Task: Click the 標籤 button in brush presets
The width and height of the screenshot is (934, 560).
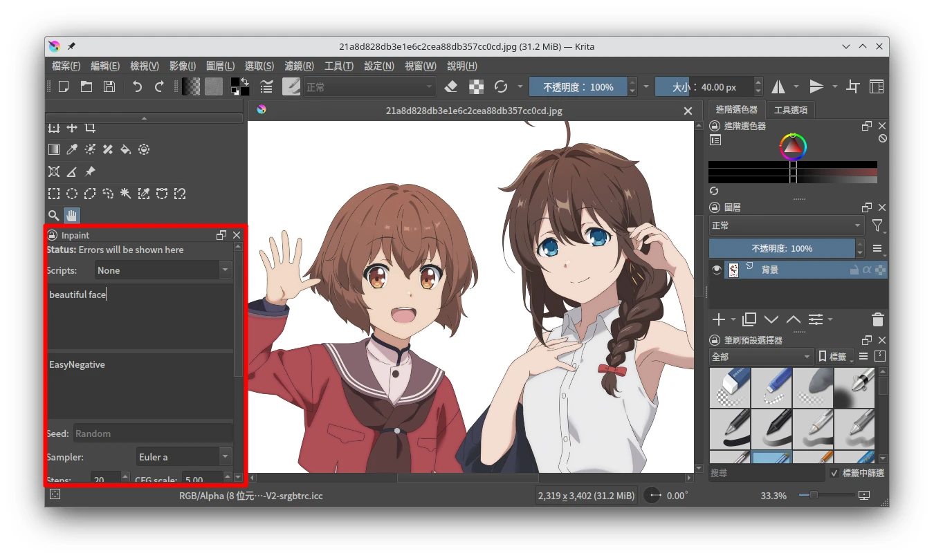Action: [835, 357]
